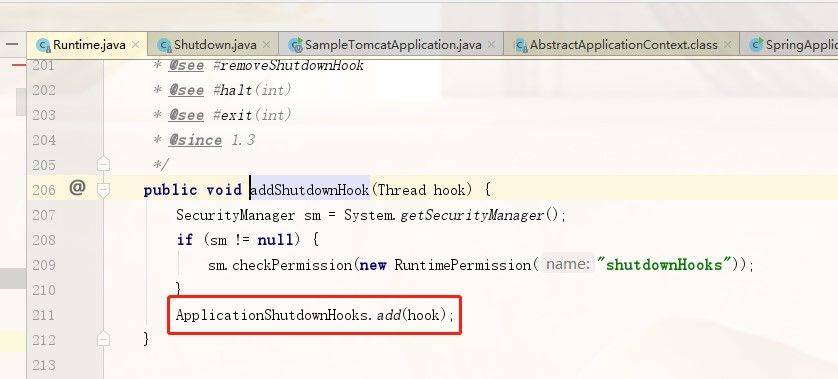The height and width of the screenshot is (379, 838).
Task: Click the SampleTomcatApplication.java file icon
Action: tap(295, 45)
